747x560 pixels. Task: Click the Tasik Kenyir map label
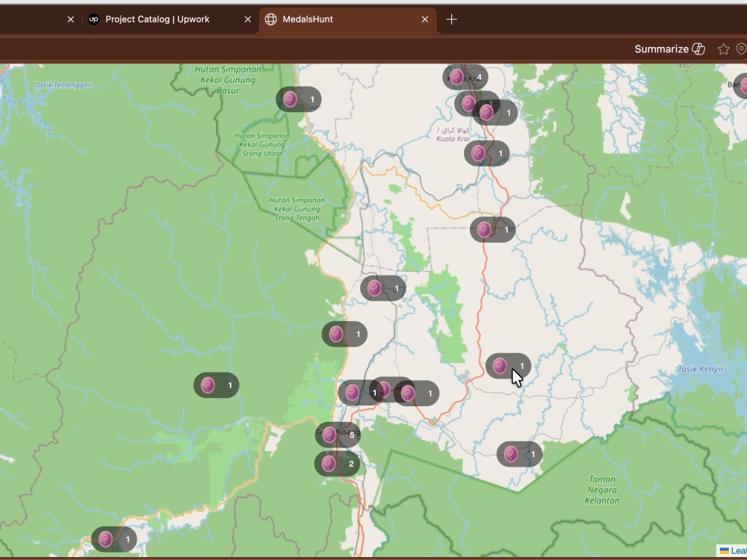[701, 369]
